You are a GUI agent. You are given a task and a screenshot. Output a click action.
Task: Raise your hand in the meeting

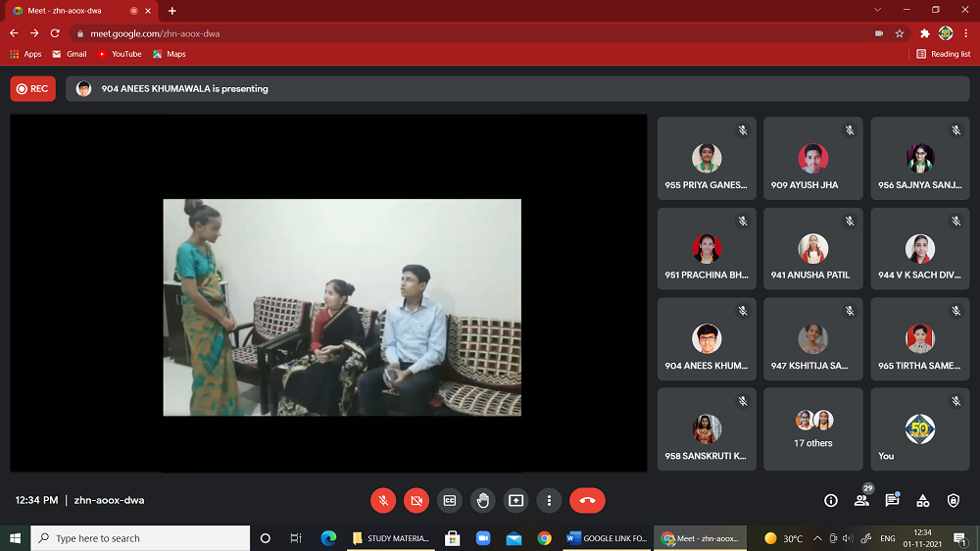483,500
